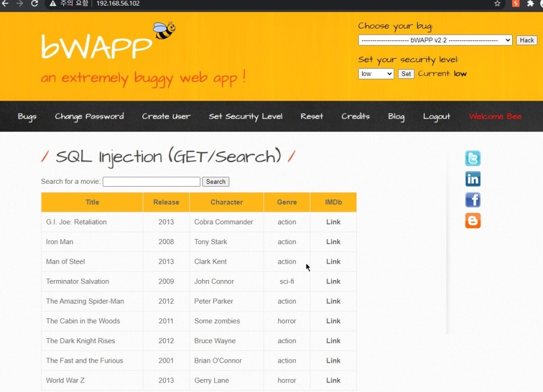This screenshot has width=543, height=392.
Task: Open the security level dropdown set to low
Action: [375, 74]
